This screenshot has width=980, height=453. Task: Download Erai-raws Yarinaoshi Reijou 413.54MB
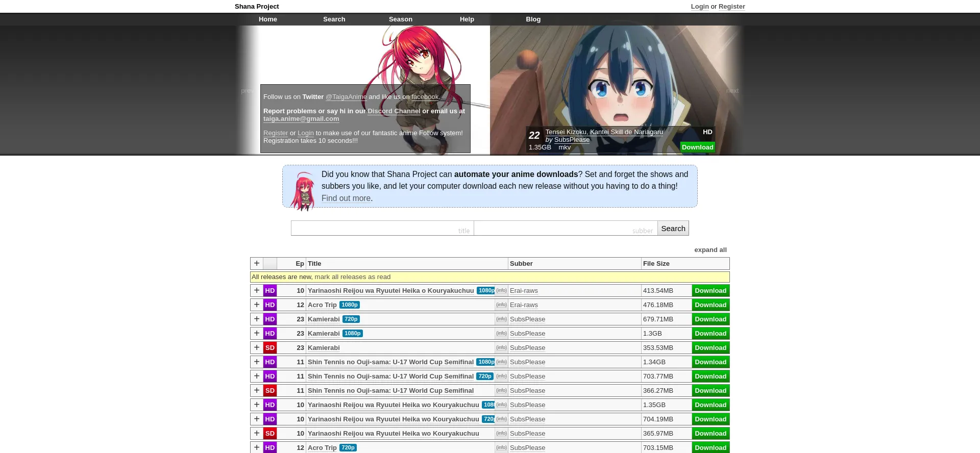point(710,290)
